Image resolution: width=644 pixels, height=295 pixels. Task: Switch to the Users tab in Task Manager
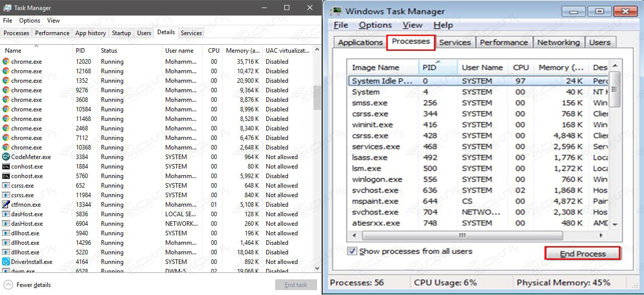coord(144,33)
